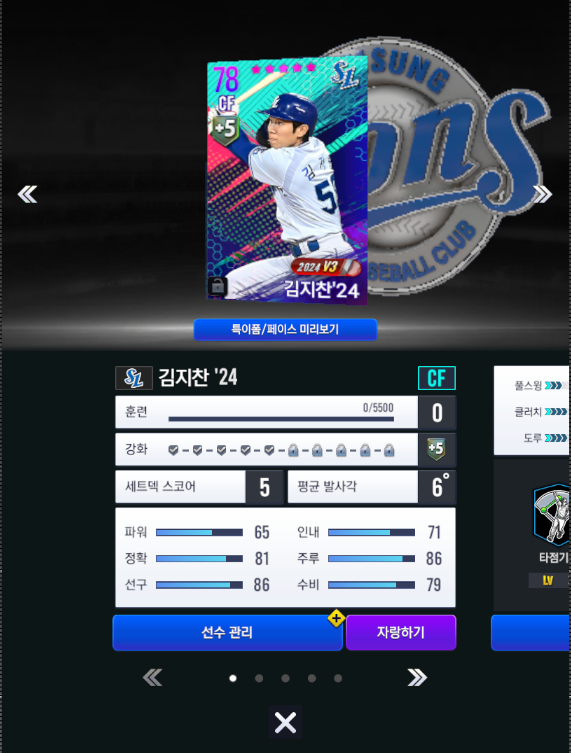
Task: Click the 김지찬'24 player card image
Action: point(287,181)
